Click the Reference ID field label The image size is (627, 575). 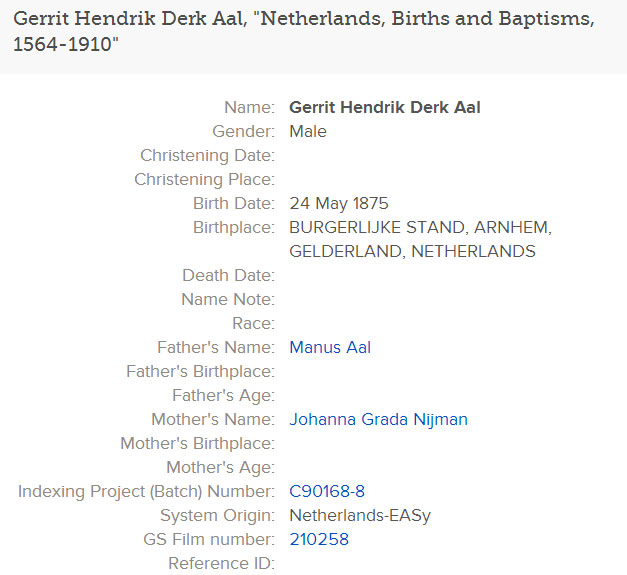point(221,564)
